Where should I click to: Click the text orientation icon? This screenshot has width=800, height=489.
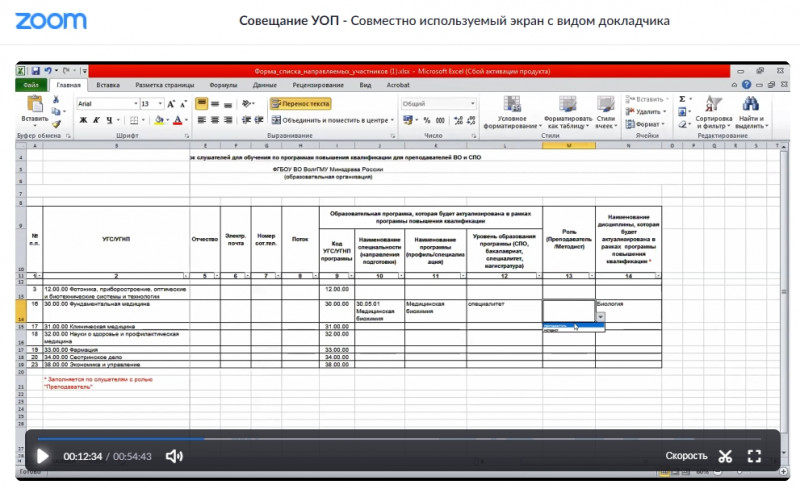coord(247,104)
